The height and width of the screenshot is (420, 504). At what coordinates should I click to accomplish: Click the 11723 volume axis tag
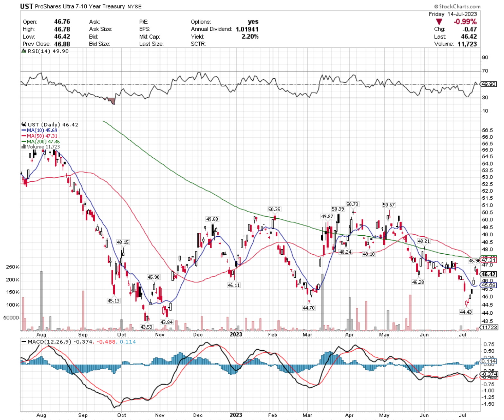(x=489, y=327)
